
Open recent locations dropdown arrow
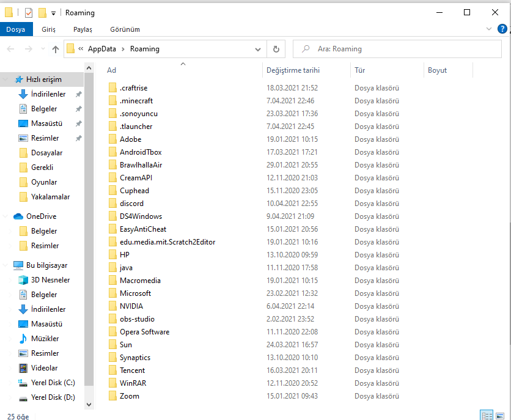click(x=43, y=49)
